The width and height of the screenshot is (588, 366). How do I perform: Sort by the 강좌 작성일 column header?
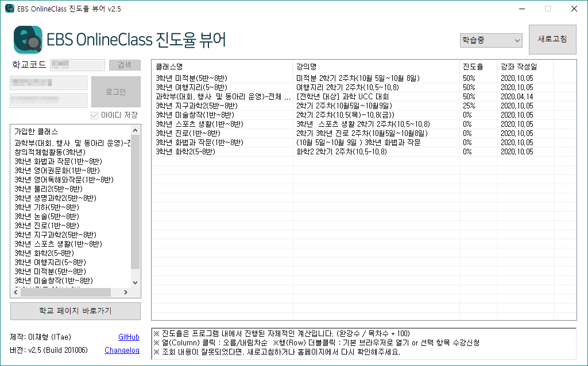(x=525, y=67)
